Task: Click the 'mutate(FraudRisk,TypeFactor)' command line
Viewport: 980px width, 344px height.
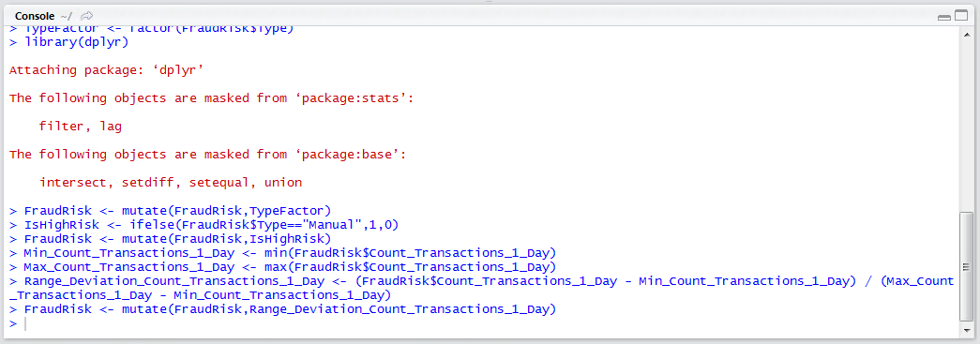Action: (x=170, y=211)
